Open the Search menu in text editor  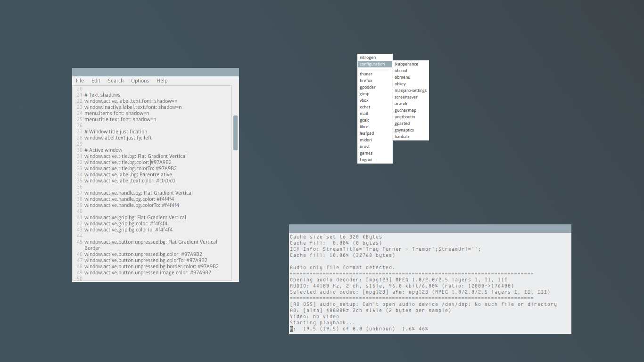(x=116, y=81)
